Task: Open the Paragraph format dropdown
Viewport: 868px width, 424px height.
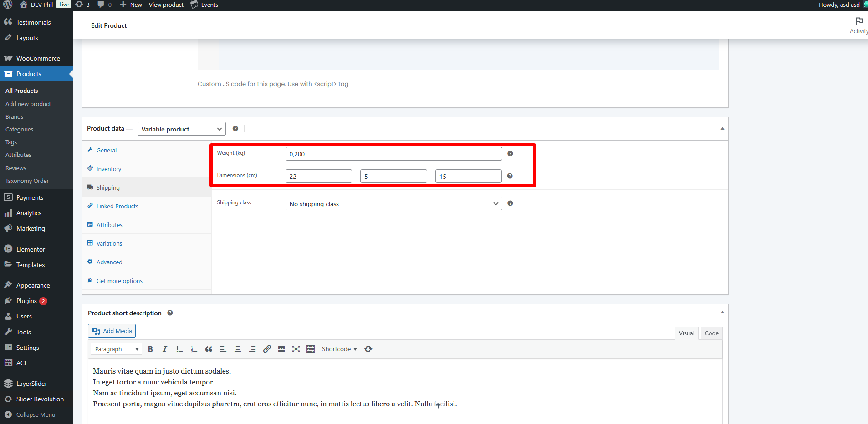Action: (117, 349)
